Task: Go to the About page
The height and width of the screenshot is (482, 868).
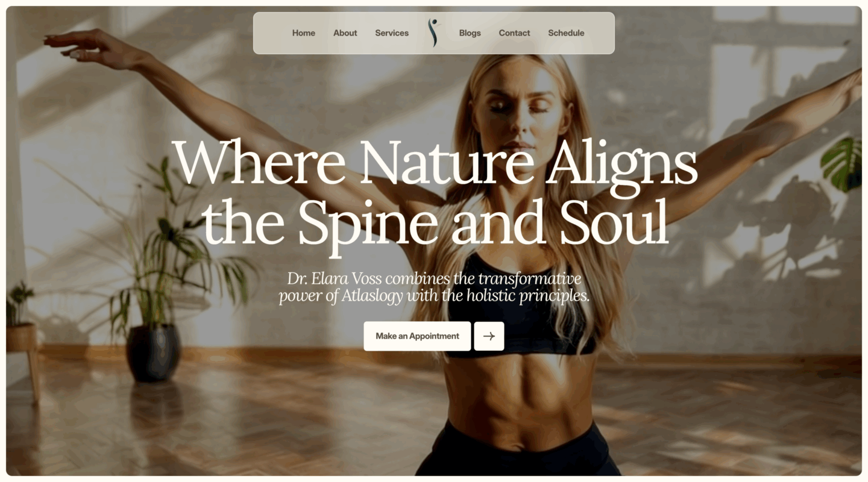Action: pos(345,33)
